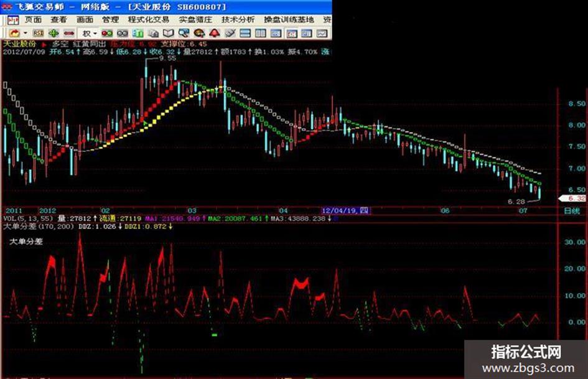The image size is (588, 379).
Task: Click the 30.00 label on indicator axis
Action: click(575, 242)
